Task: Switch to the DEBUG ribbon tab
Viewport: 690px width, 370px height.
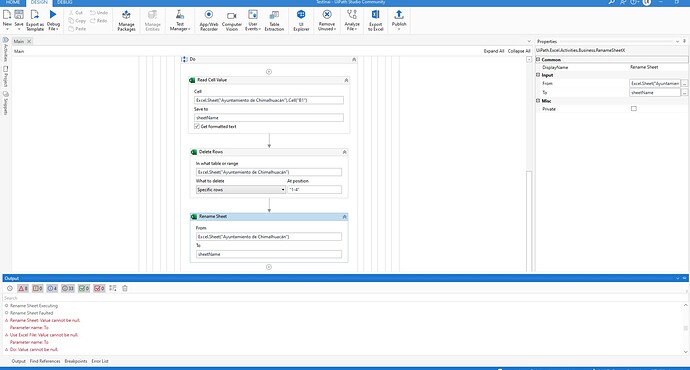Action: (64, 2)
